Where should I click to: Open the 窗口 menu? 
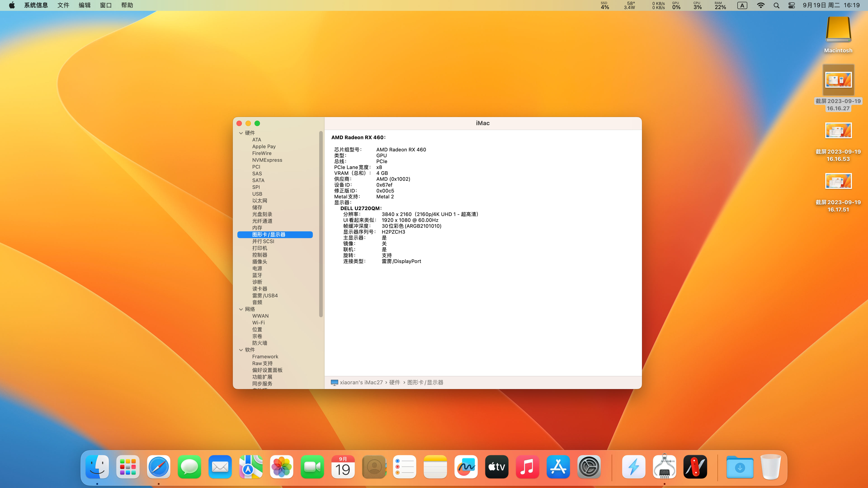106,5
